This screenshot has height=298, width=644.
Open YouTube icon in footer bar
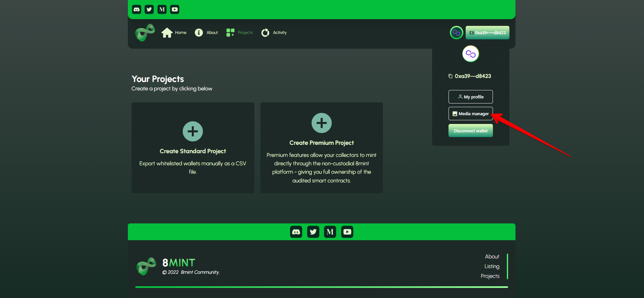tap(347, 232)
